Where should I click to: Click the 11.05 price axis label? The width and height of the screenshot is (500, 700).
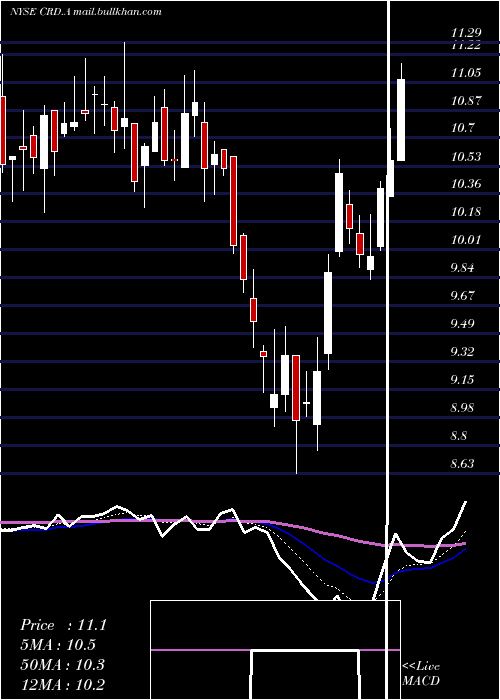click(x=466, y=73)
